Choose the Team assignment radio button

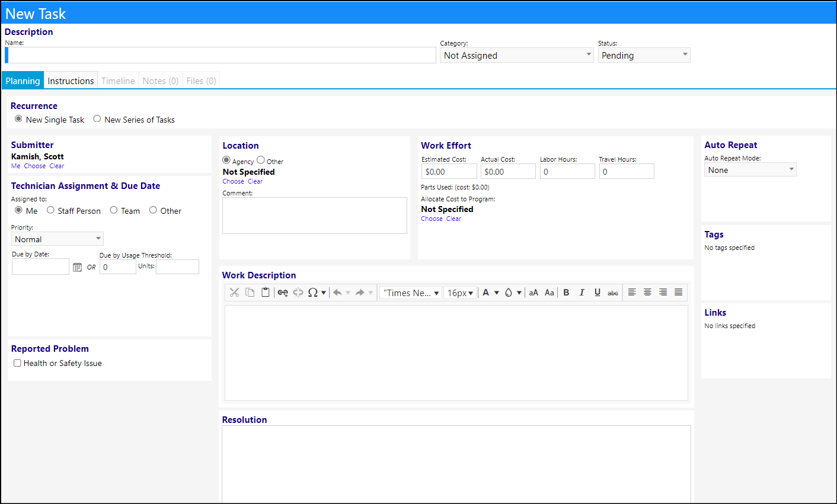tap(114, 210)
